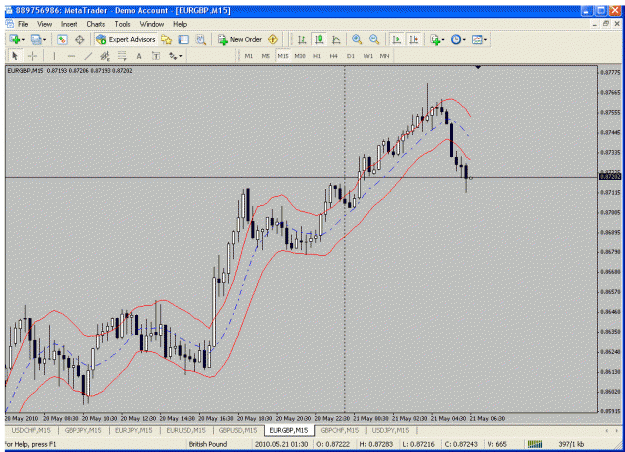This screenshot has width=625, height=452.
Task: Draw a vertical line tool
Action: coord(54,56)
